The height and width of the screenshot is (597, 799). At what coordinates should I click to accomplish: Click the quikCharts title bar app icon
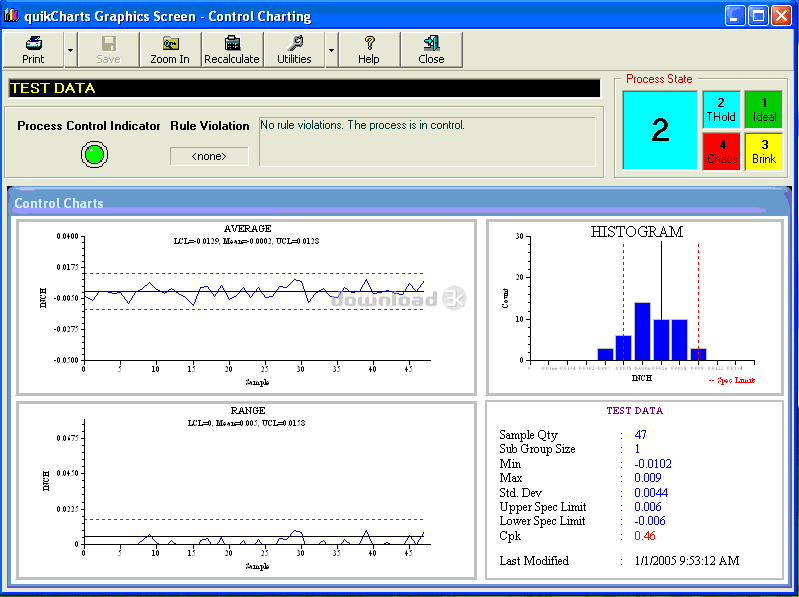(x=11, y=15)
